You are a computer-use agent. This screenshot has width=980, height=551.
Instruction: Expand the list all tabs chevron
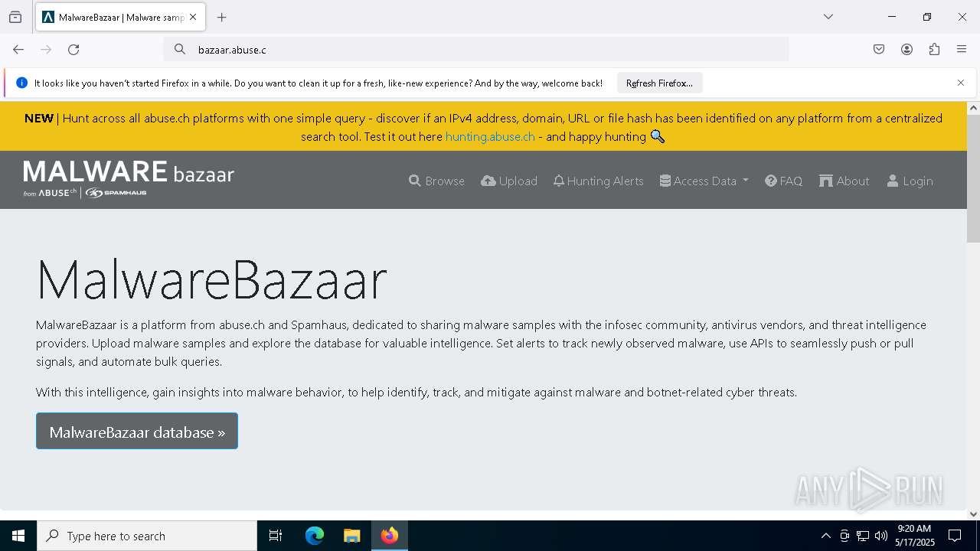pos(828,17)
